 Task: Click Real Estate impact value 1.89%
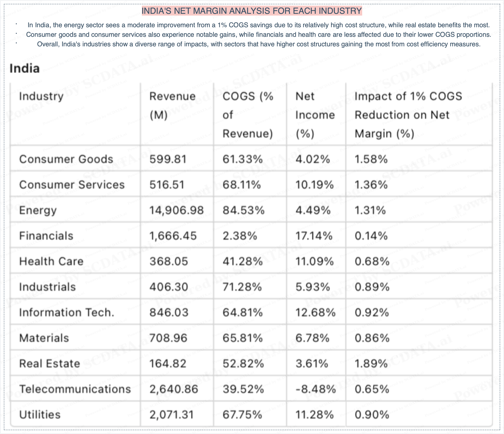pyautogui.click(x=371, y=364)
